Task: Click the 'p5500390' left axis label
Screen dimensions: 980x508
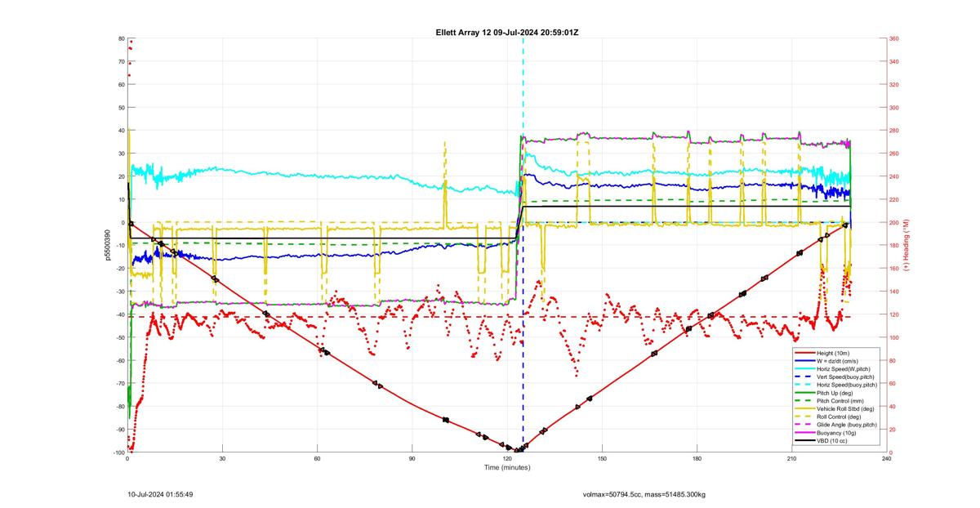Action: [x=107, y=245]
